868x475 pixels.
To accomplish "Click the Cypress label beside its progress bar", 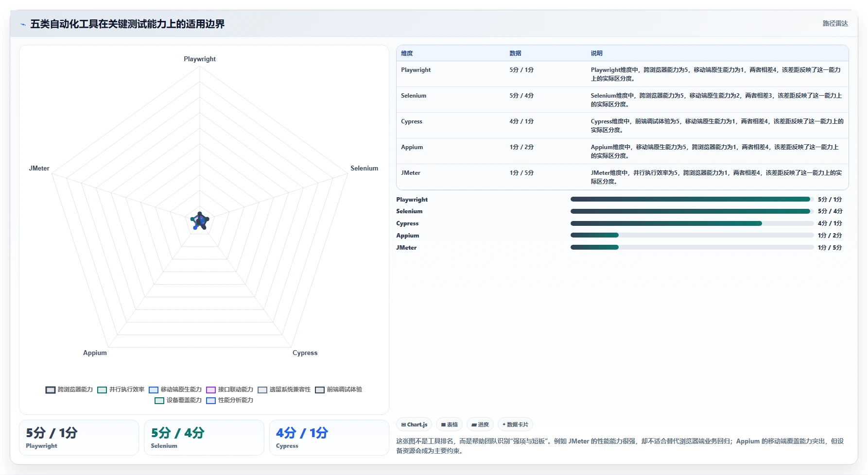I will pos(407,223).
